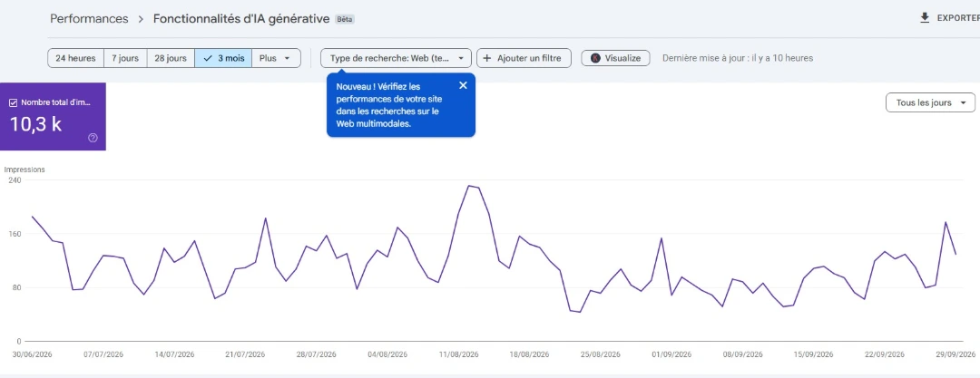The image size is (980, 378).
Task: Select the 24 heures date range
Action: pos(75,58)
